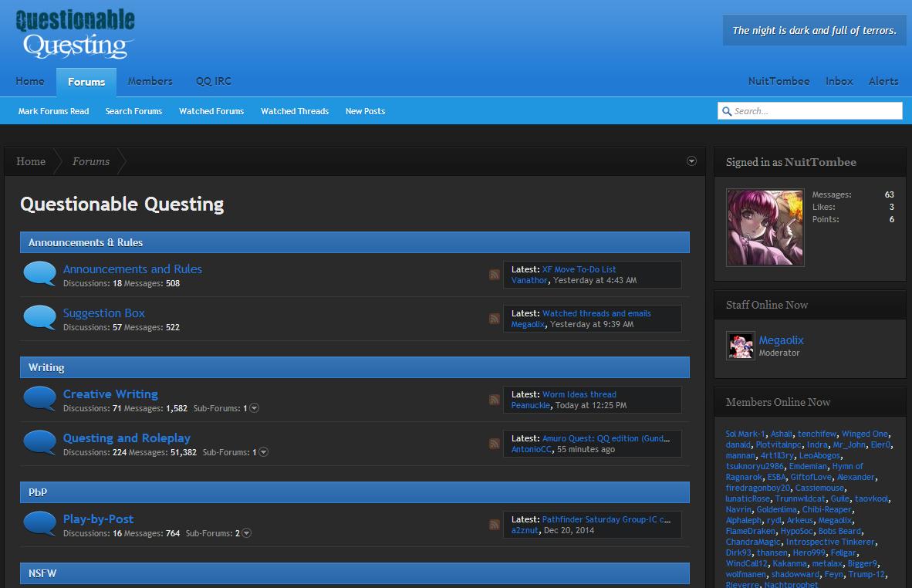Open the breadcrumb quick navigation arrow
This screenshot has height=588, width=912.
point(691,161)
